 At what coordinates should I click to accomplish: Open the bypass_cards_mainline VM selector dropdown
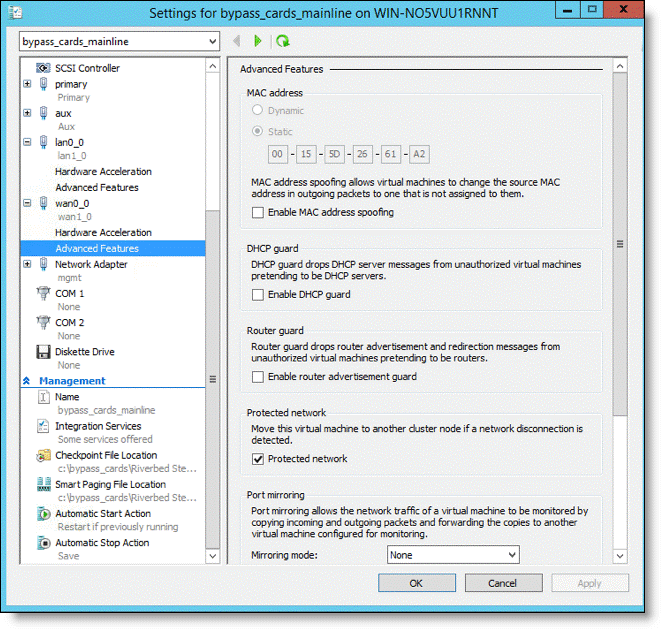pos(119,42)
